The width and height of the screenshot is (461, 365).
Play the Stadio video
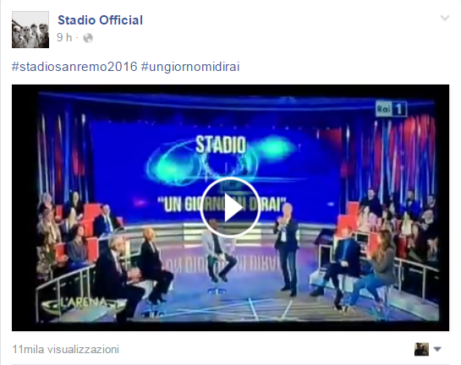tap(230, 207)
